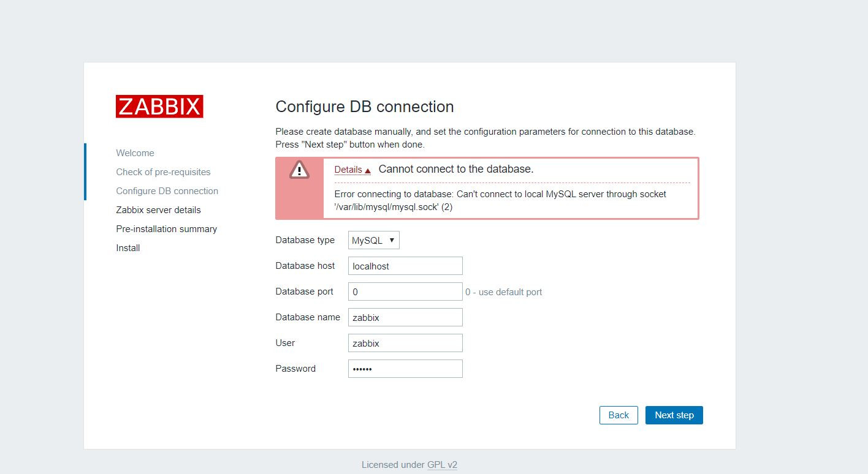Select Check of pre-requisites step

163,172
